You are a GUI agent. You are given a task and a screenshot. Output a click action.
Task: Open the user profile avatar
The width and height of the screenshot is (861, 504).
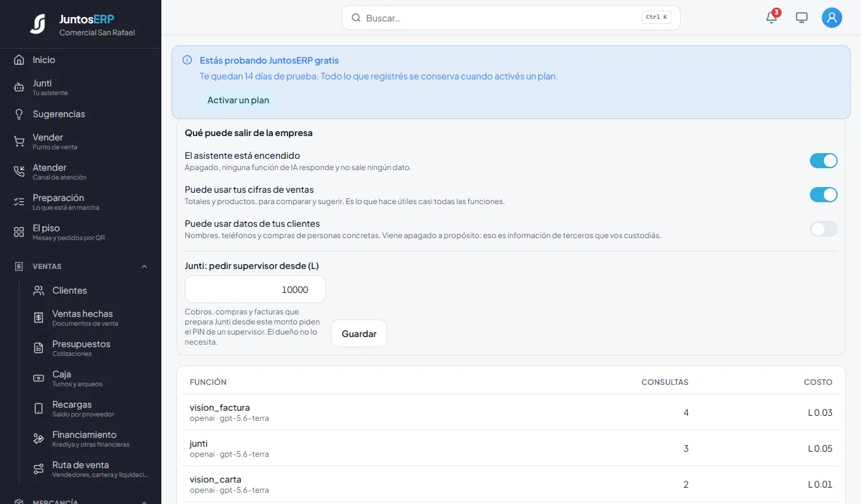click(x=832, y=18)
